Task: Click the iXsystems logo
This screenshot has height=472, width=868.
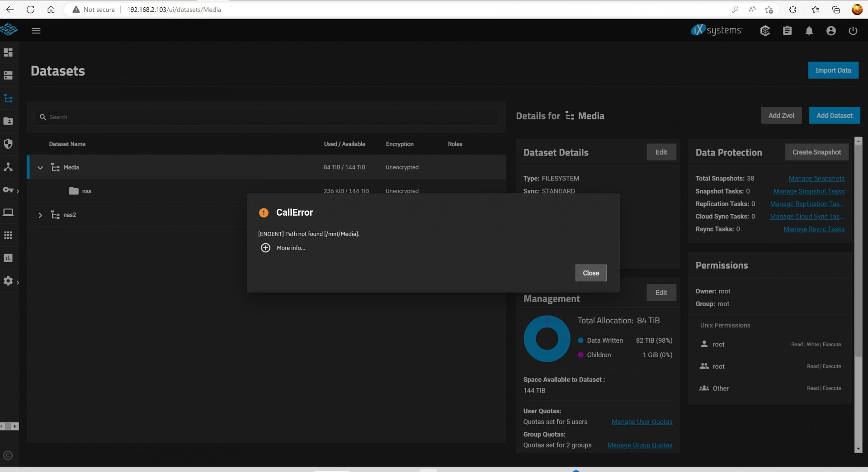Action: pyautogui.click(x=717, y=30)
